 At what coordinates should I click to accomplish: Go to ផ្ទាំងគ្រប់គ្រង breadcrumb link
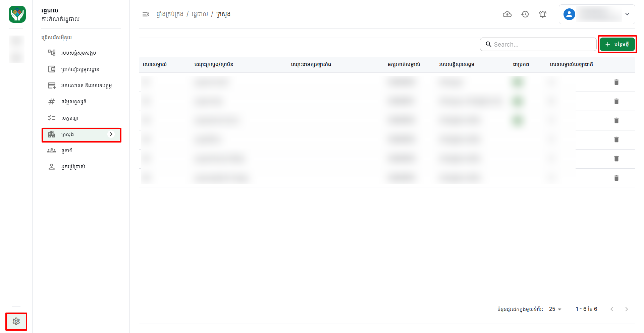click(170, 14)
